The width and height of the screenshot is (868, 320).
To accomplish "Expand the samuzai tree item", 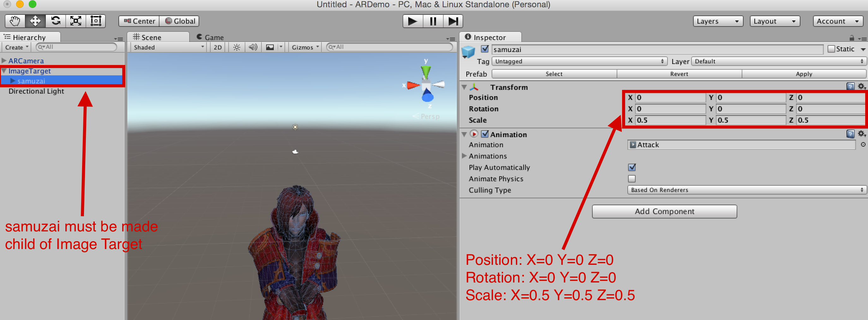I will [12, 81].
